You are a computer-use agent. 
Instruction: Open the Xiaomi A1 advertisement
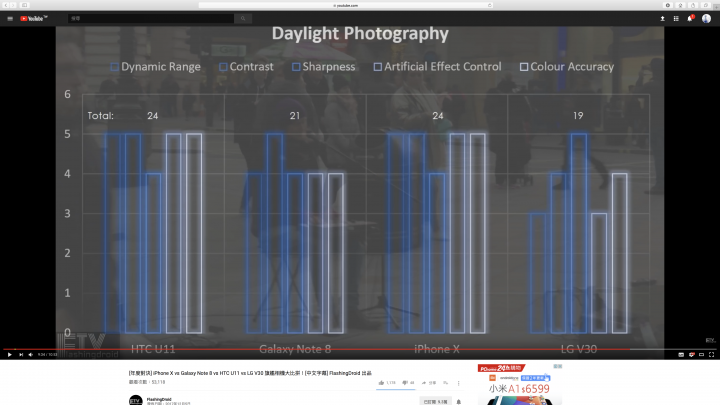(519, 389)
